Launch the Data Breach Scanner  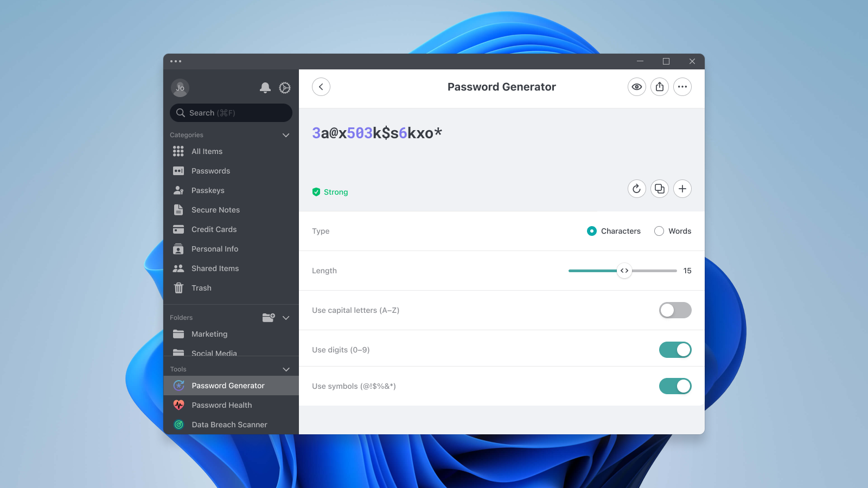(229, 425)
